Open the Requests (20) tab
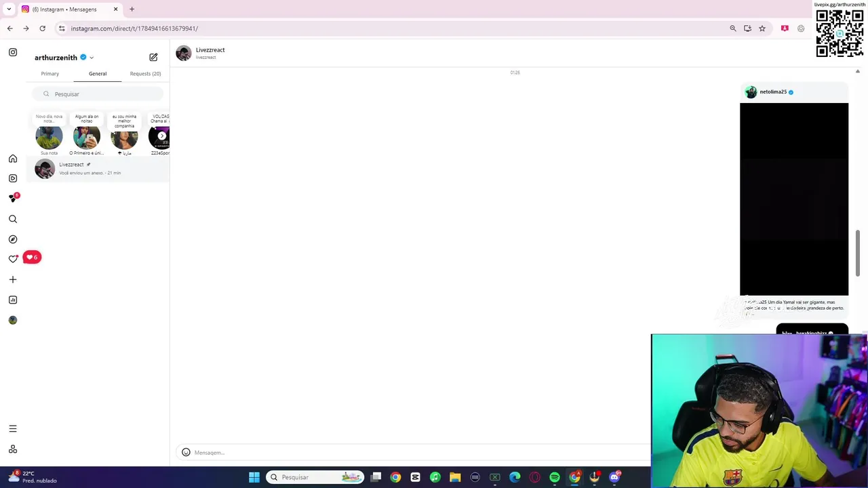Image resolution: width=868 pixels, height=488 pixels. [x=145, y=73]
